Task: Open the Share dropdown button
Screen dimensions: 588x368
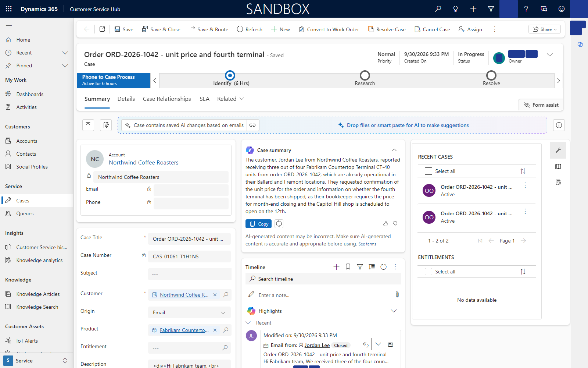Action: pyautogui.click(x=544, y=29)
